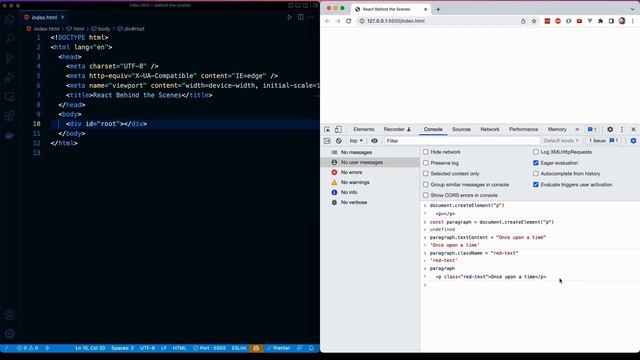Switch to the Memory tab
The height and width of the screenshot is (360, 640).
click(557, 129)
